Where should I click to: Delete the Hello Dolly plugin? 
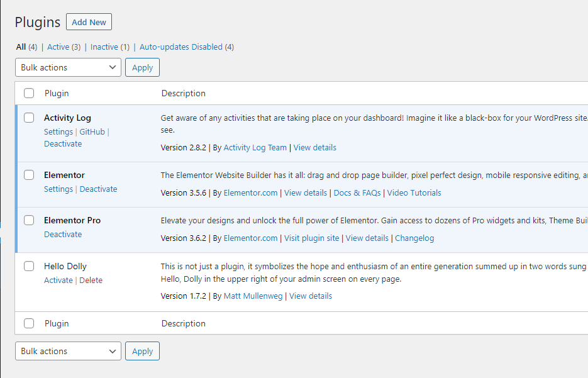pos(91,281)
